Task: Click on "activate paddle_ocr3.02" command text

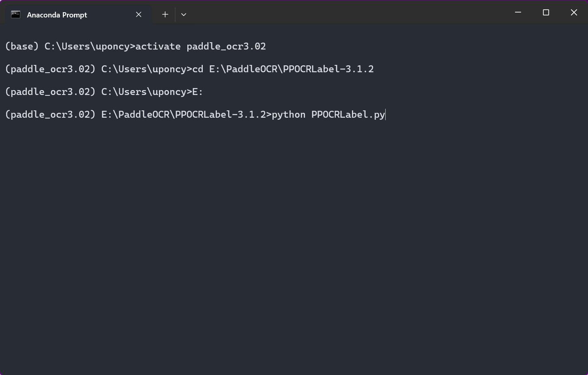Action: pyautogui.click(x=200, y=46)
